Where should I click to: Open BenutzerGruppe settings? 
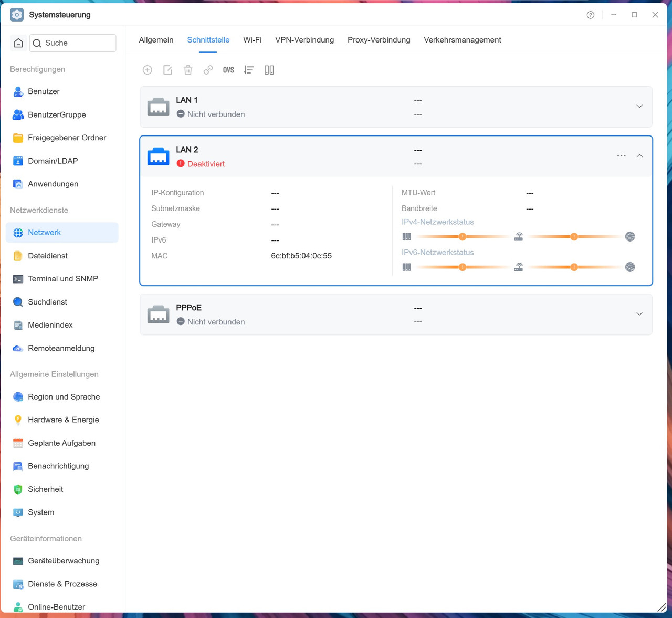click(62, 114)
